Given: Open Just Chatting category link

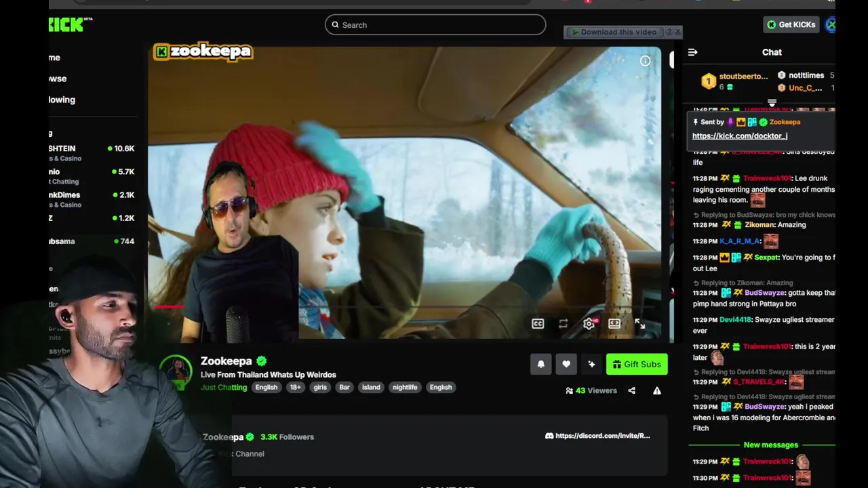Looking at the screenshot, I should 224,387.
